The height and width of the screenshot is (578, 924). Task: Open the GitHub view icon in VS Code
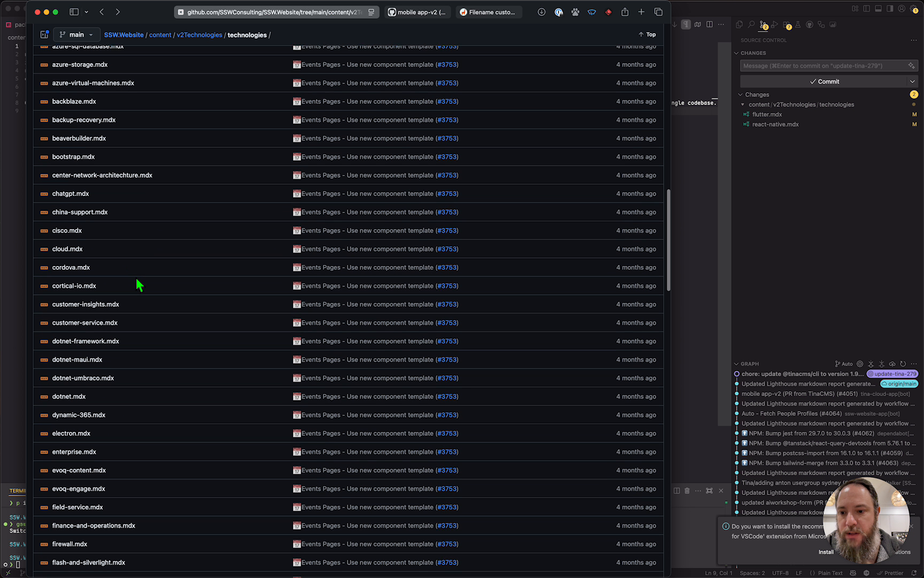pyautogui.click(x=810, y=25)
